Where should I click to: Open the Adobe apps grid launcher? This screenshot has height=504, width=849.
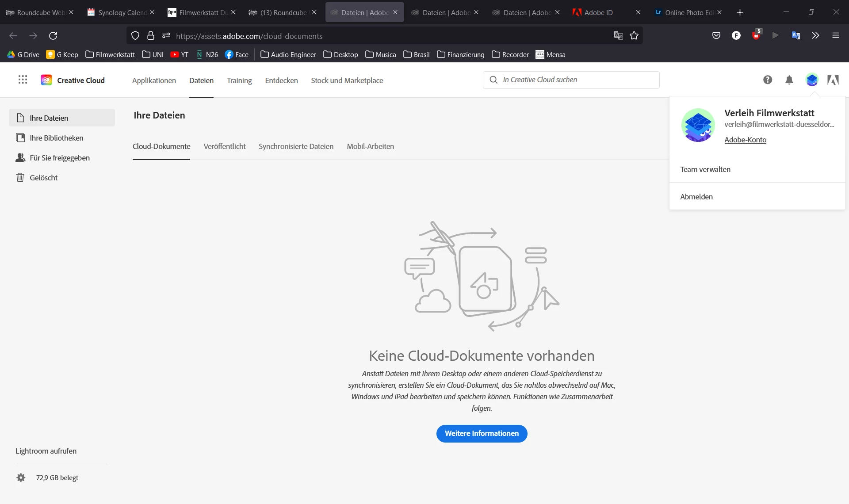pyautogui.click(x=23, y=80)
